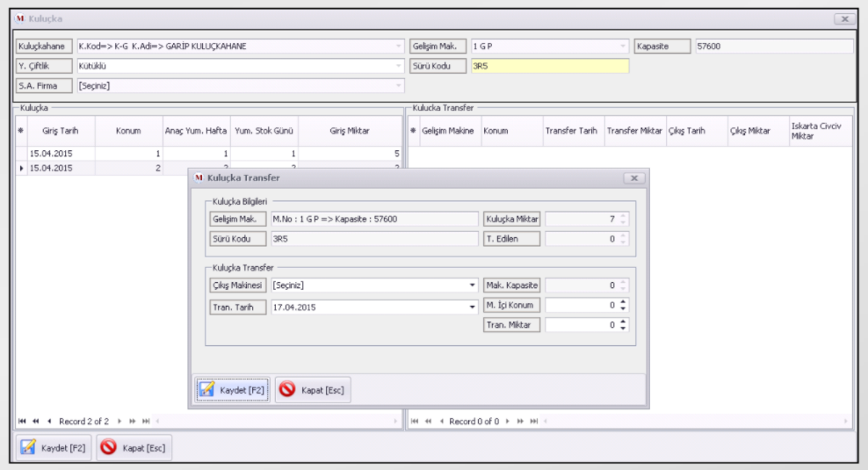Click Kapat [Esc] in Kuluçka Transfer dialog
This screenshot has width=868, height=470.
313,390
